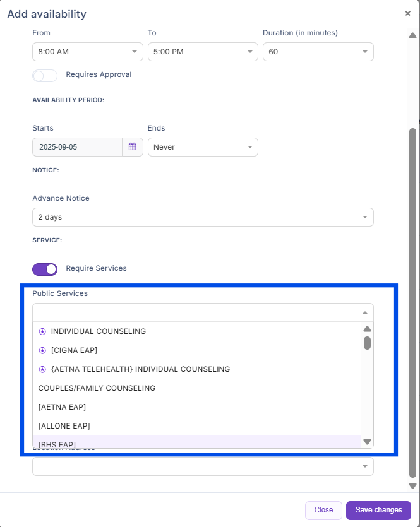The width and height of the screenshot is (420, 527).
Task: Open the From time dropdown
Action: [x=88, y=52]
